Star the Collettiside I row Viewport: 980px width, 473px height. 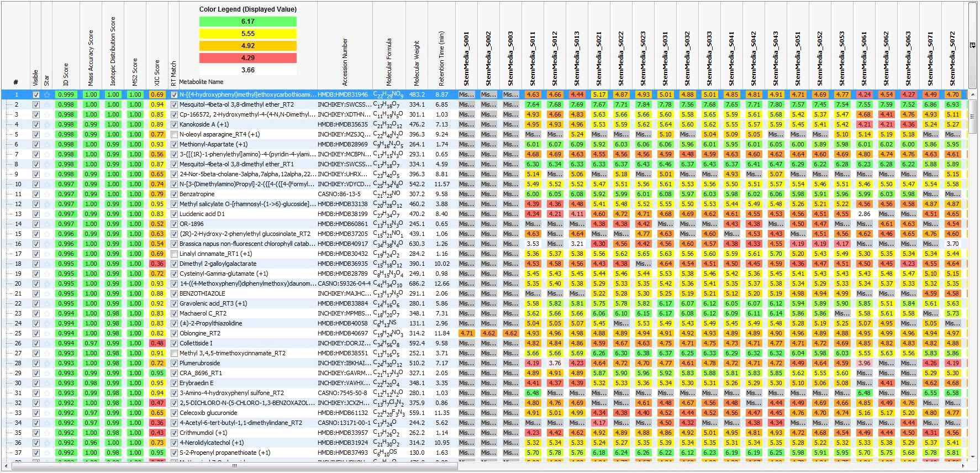47,343
